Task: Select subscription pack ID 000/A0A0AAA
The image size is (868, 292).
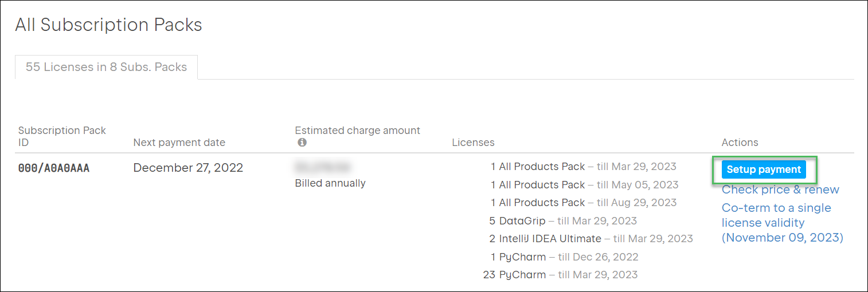Action: click(54, 168)
